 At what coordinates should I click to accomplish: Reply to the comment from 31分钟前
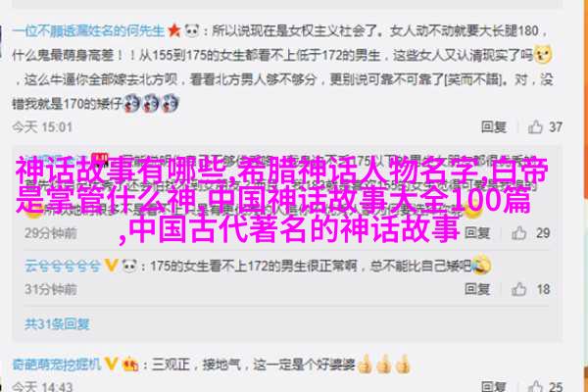(477, 289)
